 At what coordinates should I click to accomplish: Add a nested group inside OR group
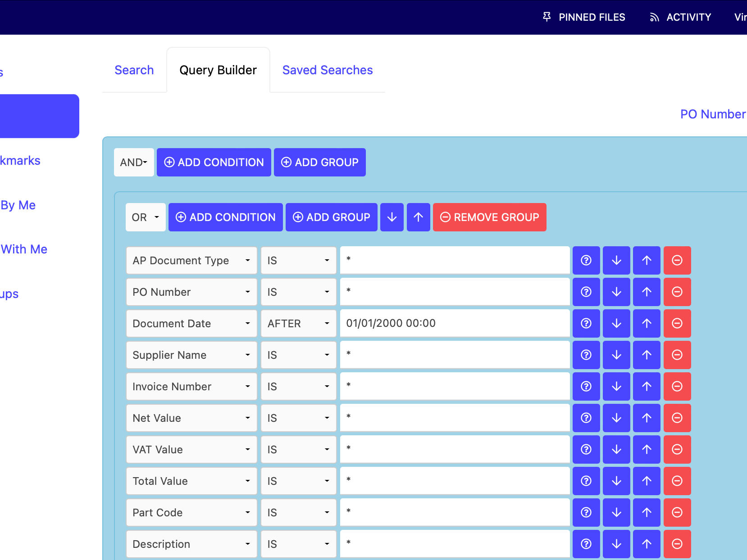click(x=332, y=217)
